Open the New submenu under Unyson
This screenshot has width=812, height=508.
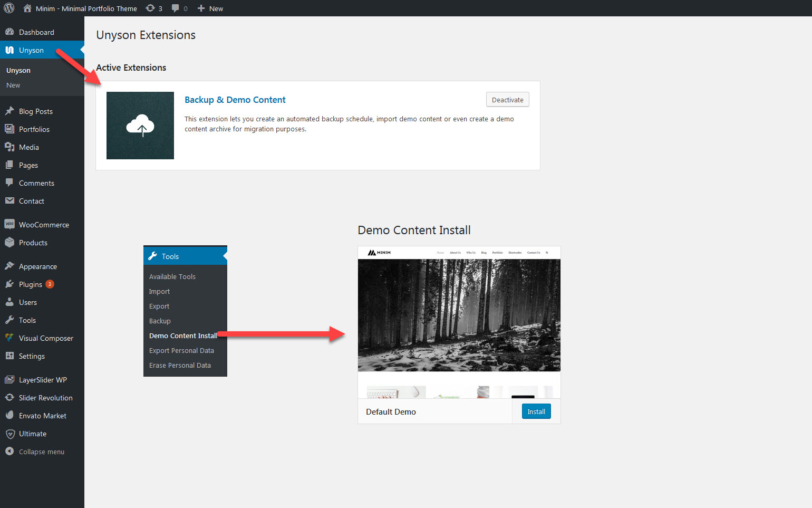point(13,85)
